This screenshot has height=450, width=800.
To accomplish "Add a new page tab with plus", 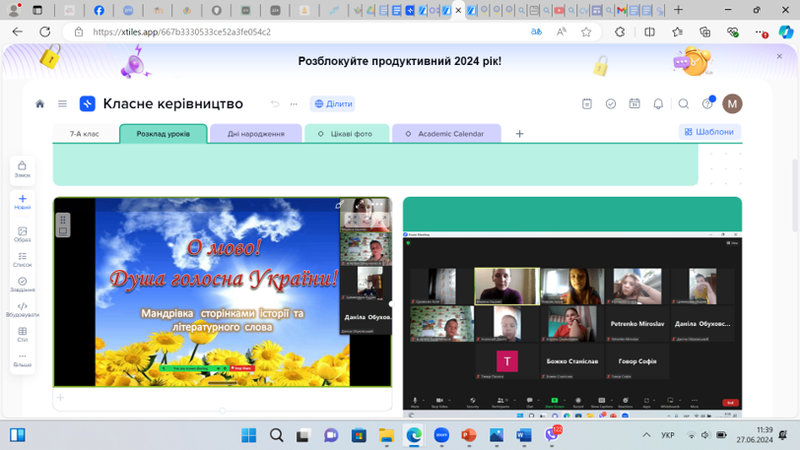I will tap(519, 134).
